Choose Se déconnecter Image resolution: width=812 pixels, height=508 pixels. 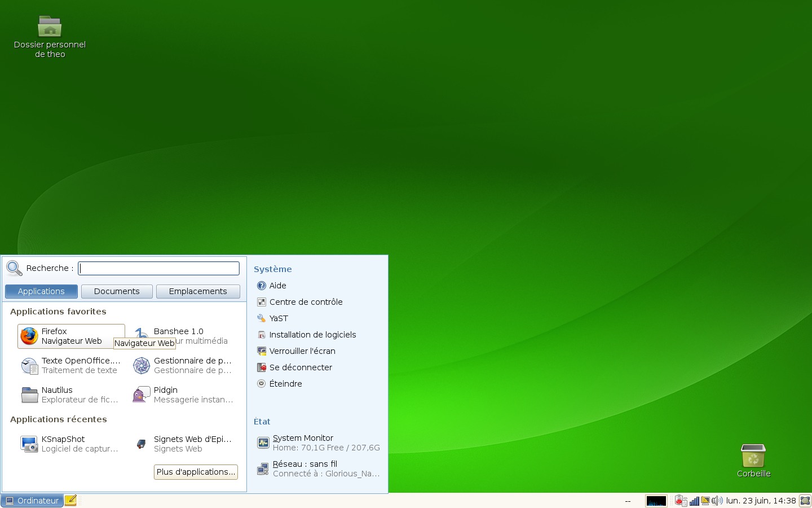(x=294, y=367)
